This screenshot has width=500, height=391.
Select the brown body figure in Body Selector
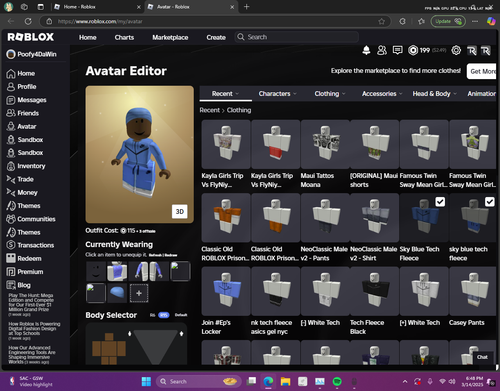[x=109, y=348]
